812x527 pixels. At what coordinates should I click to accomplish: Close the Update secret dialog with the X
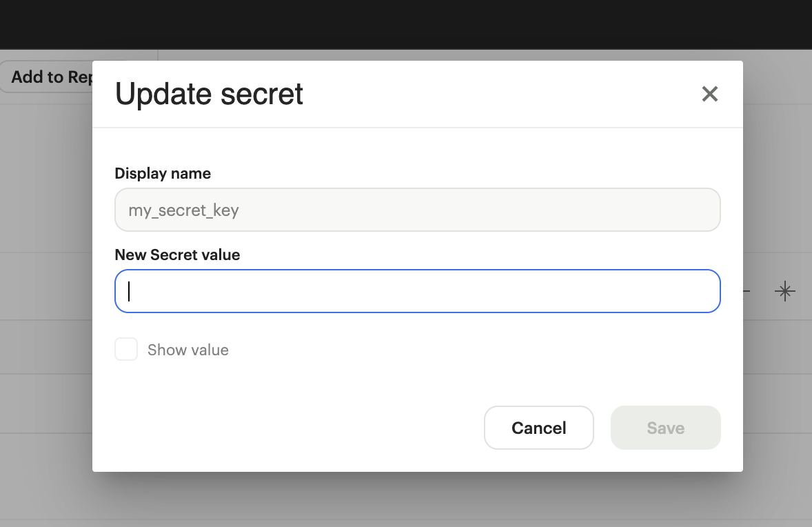709,94
